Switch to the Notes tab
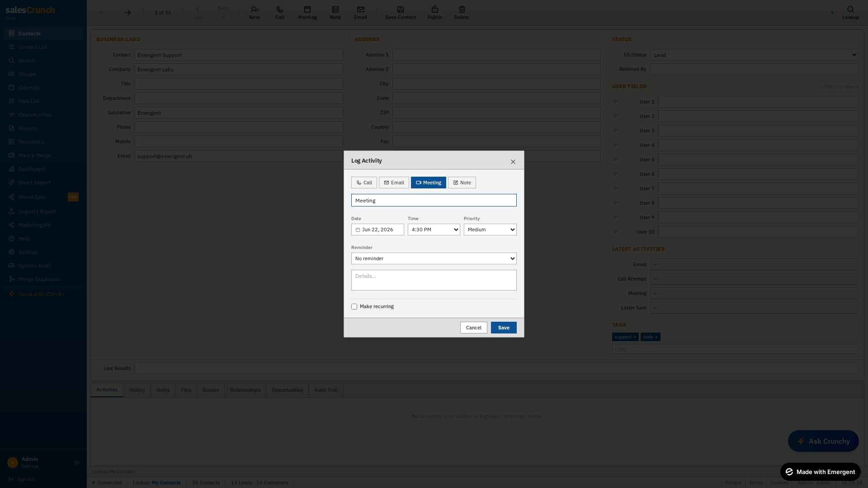868x488 pixels. (163, 390)
